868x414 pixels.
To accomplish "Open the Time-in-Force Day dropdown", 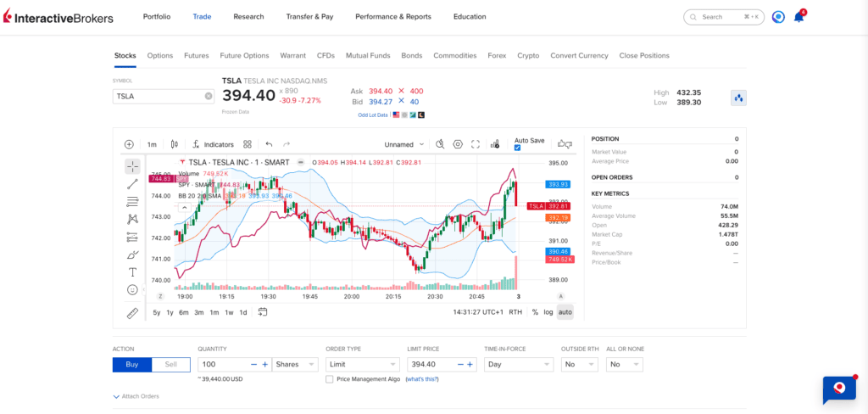I will [x=519, y=364].
